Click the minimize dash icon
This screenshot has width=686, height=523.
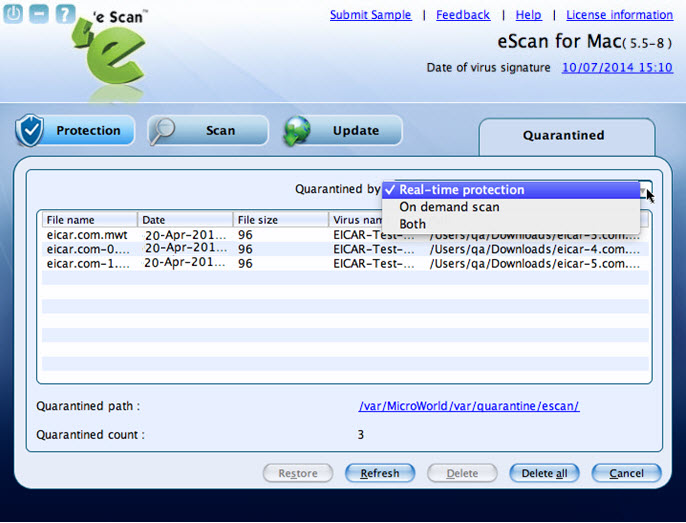click(x=39, y=14)
